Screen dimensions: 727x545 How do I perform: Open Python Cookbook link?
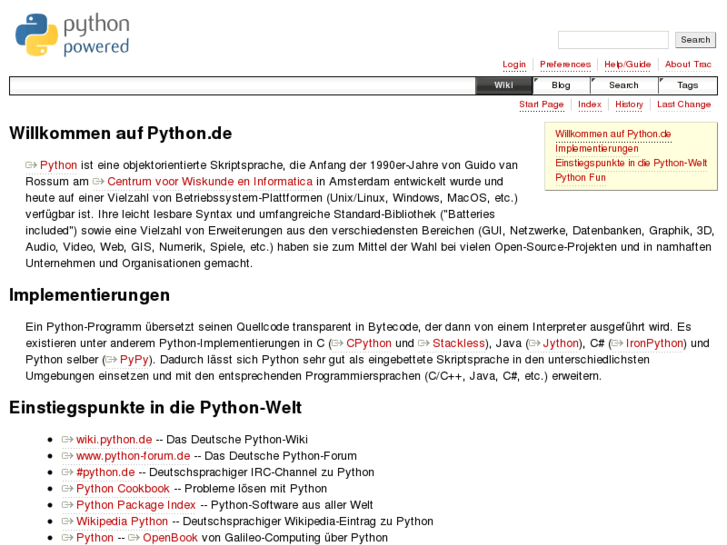click(123, 488)
